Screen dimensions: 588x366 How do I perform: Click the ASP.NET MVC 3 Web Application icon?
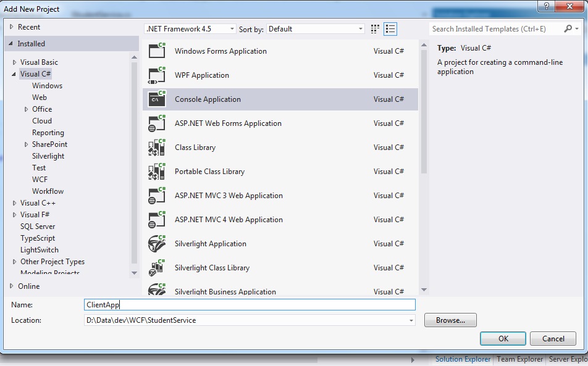pos(157,196)
